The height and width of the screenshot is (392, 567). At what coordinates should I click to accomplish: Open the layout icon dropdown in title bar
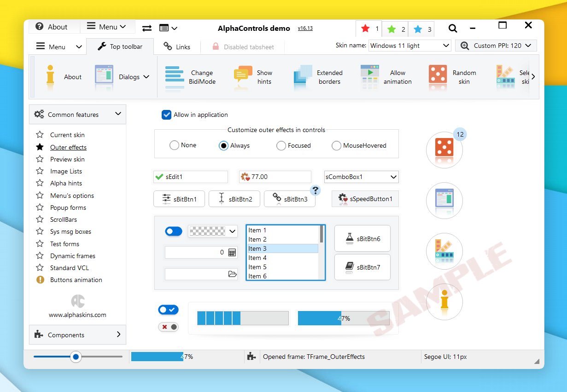pyautogui.click(x=168, y=28)
